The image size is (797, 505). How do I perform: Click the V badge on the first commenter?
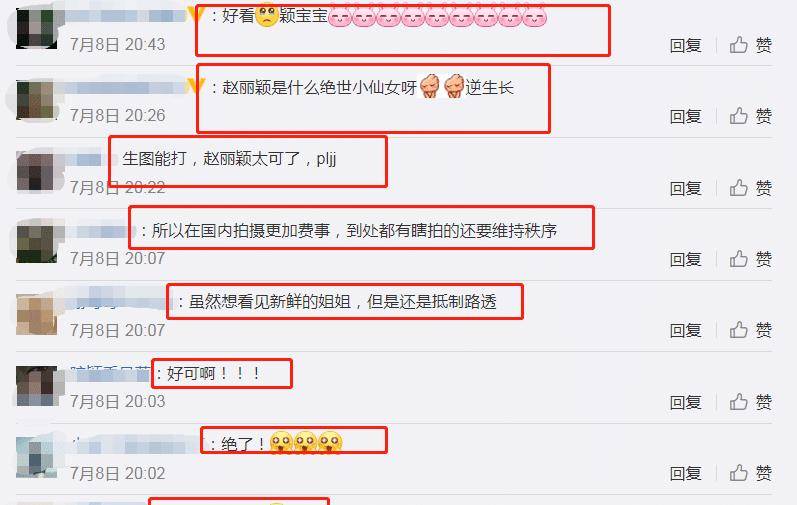195,14
